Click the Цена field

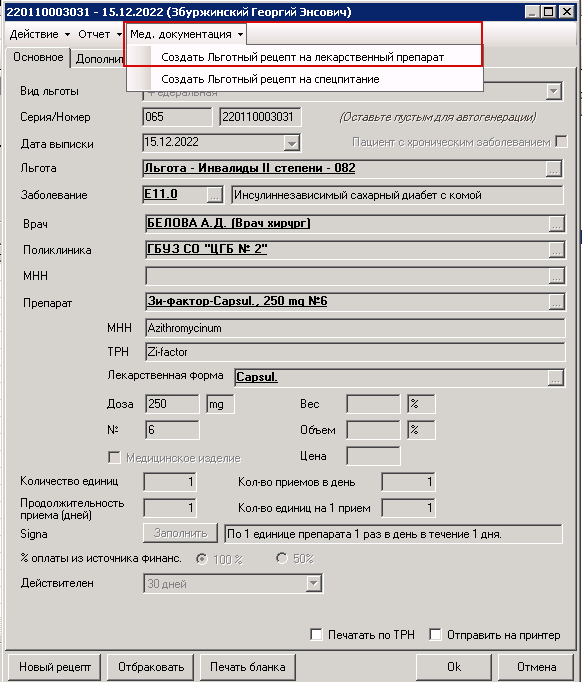[x=373, y=456]
